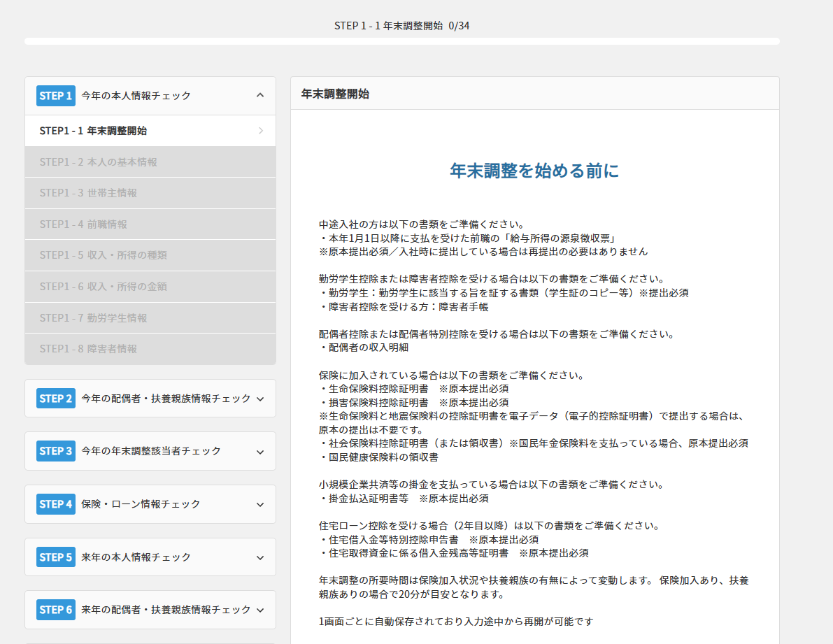Screen dimensions: 833x644
Task: Click the STEP 5 blue badge icon
Action: [x=55, y=557]
